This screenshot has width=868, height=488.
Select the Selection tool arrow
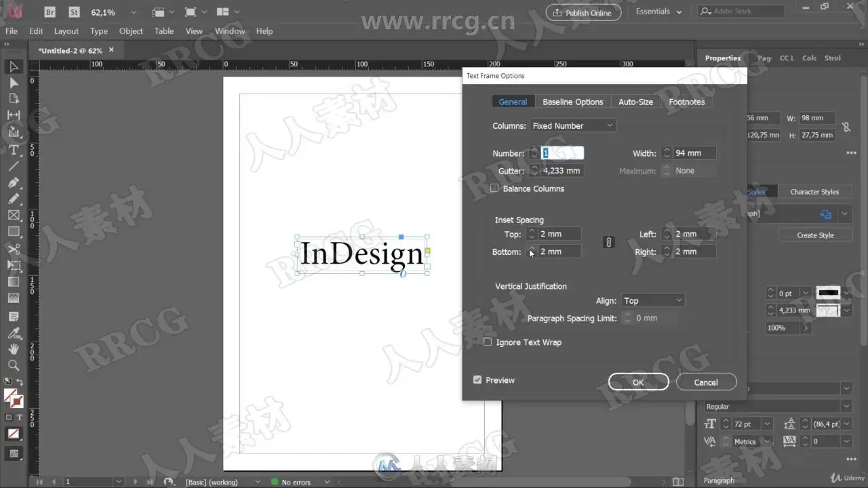[x=14, y=66]
